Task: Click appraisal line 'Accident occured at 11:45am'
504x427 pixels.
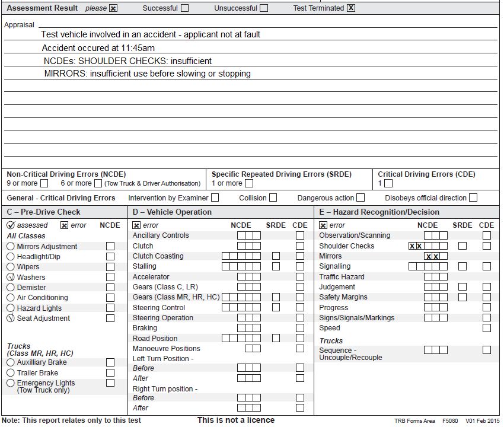Action: (98, 48)
